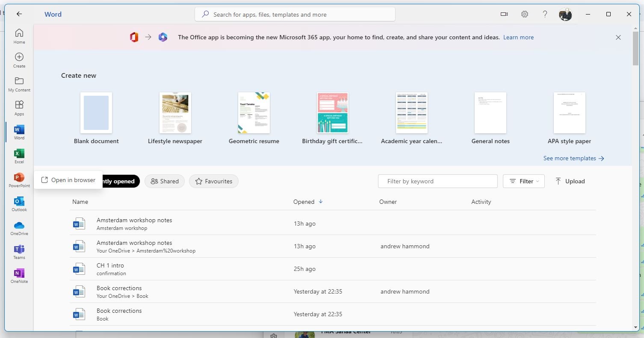Open the Home section in sidebar
The image size is (644, 338).
(19, 36)
